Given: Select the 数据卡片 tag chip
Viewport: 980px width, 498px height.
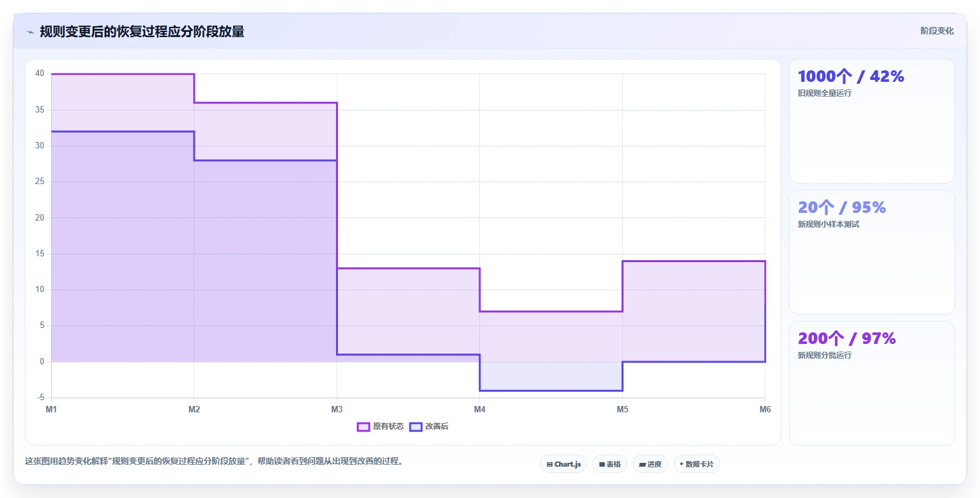Looking at the screenshot, I should [x=696, y=464].
